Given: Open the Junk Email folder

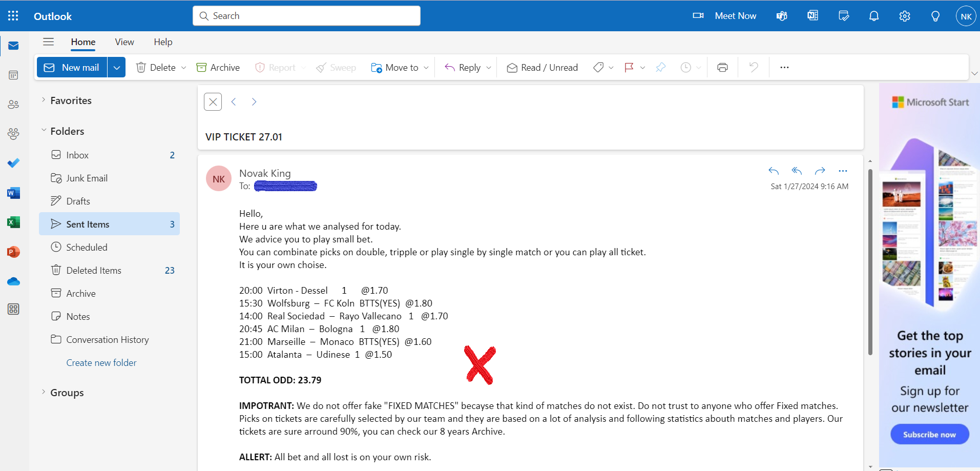Looking at the screenshot, I should point(109,178).
